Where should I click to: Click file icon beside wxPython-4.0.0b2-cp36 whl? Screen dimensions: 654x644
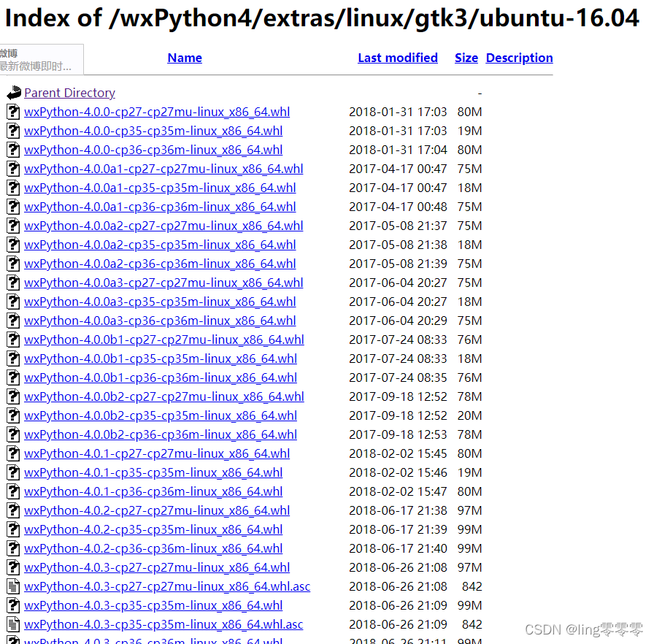point(13,434)
